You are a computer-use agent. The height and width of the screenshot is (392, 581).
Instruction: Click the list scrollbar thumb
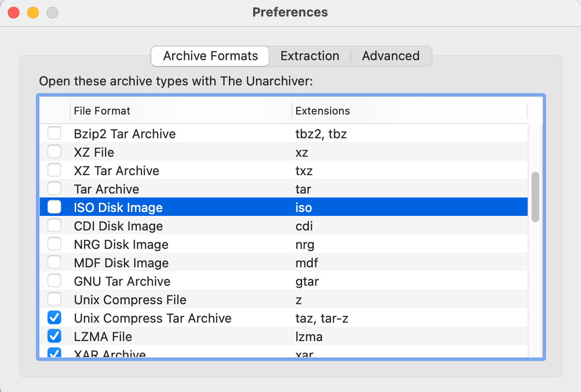point(536,194)
